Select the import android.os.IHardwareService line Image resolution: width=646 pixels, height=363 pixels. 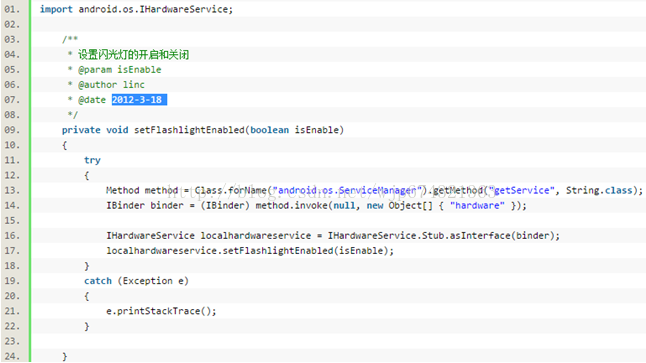point(136,9)
